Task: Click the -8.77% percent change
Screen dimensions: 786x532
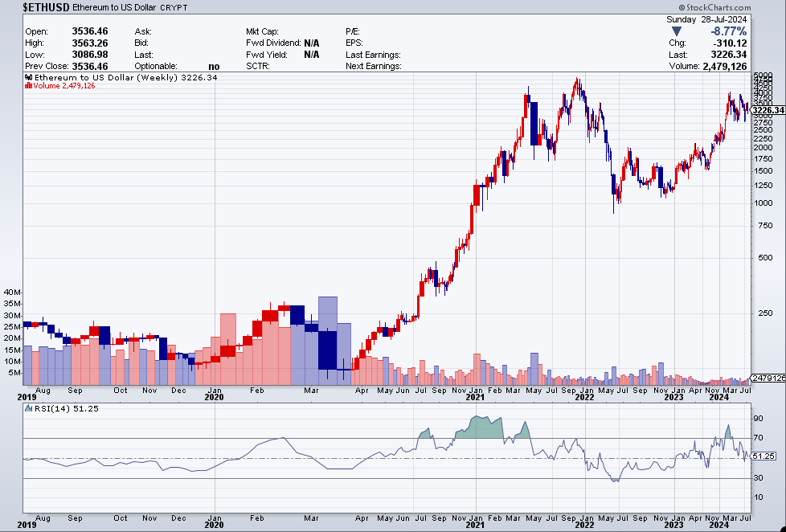Action: point(728,31)
